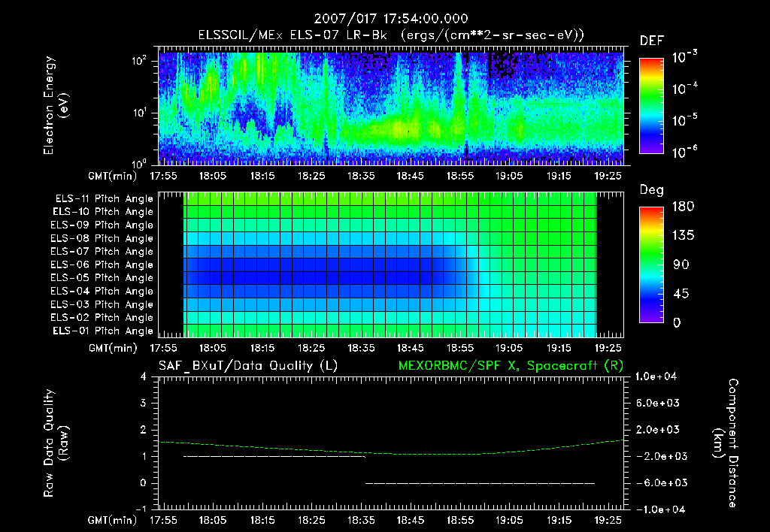Click the 10^2 energy axis tick label

(139, 61)
